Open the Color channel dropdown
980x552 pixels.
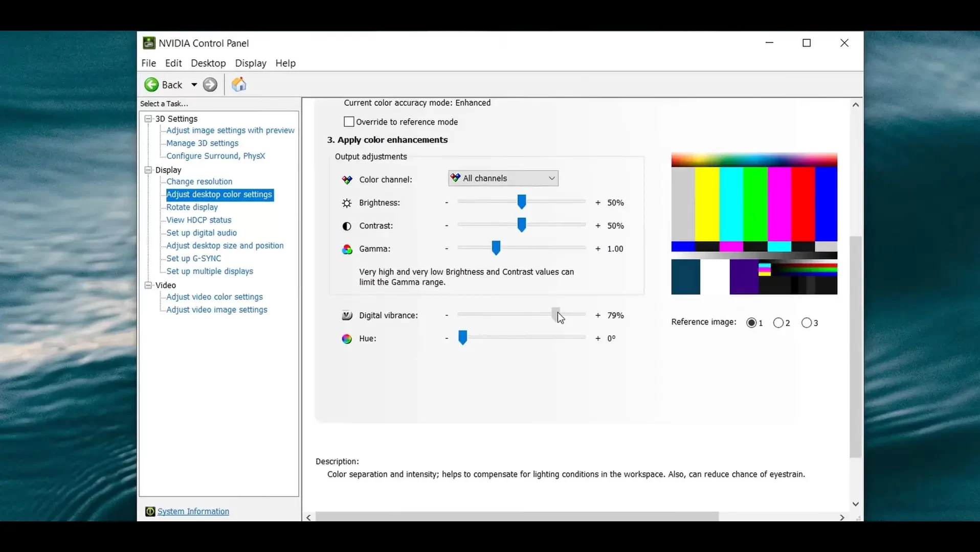point(503,178)
